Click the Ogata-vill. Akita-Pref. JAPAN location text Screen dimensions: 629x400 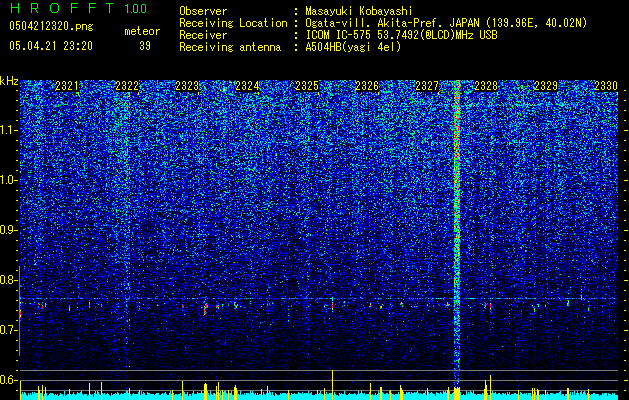pyautogui.click(x=392, y=23)
